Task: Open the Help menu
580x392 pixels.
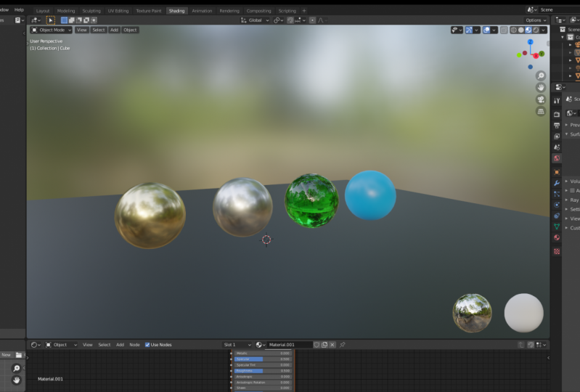Action: (19, 9)
